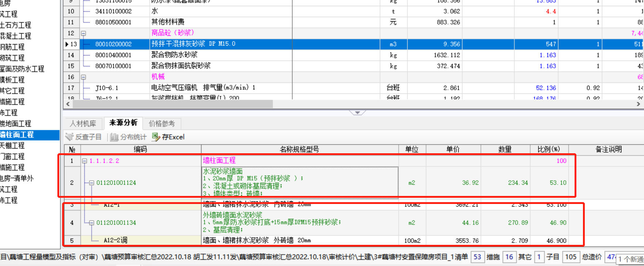Collapse the 商品砼（砂浆） group in row 12
Image resolution: width=644 pixels, height=266 pixels.
click(83, 33)
